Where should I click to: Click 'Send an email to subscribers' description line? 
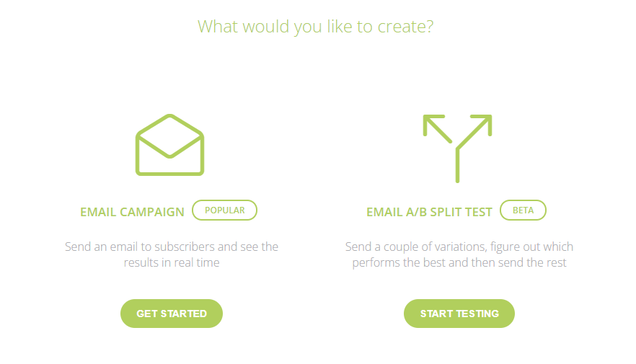[x=172, y=247]
